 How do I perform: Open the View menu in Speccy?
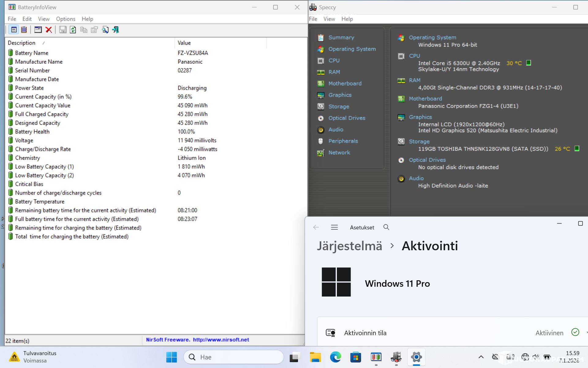[329, 19]
